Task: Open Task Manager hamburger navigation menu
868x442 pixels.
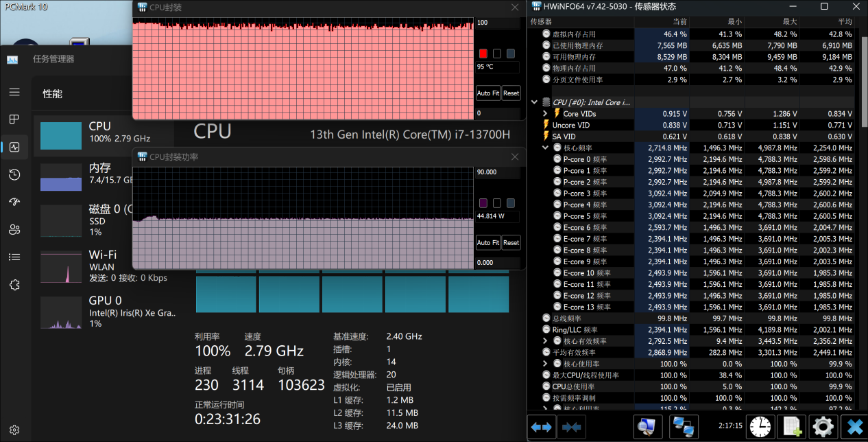Action: 14,92
